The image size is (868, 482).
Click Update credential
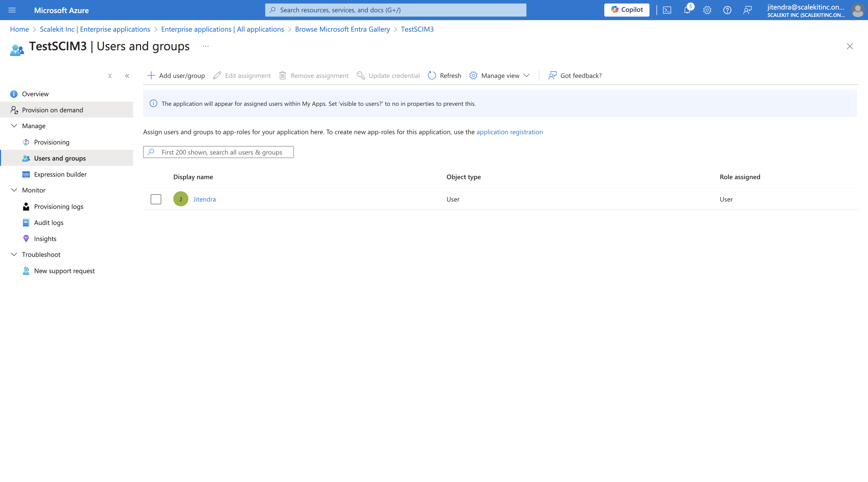point(388,75)
